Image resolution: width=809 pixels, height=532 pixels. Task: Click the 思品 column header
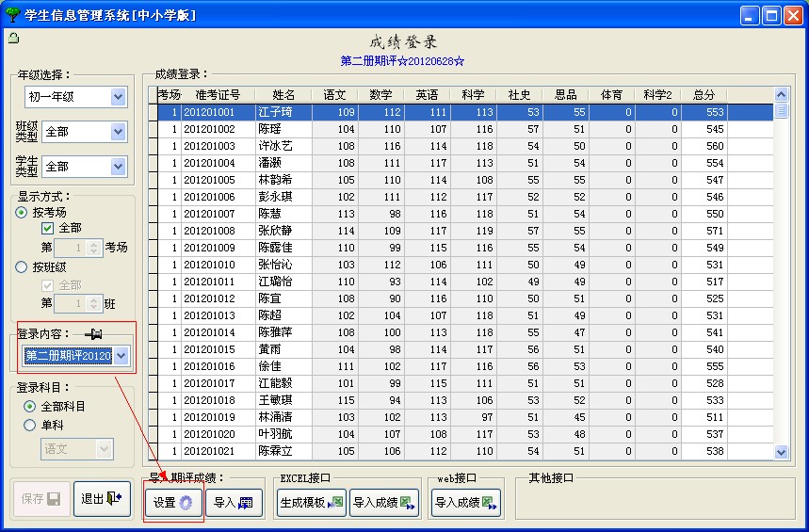point(565,95)
